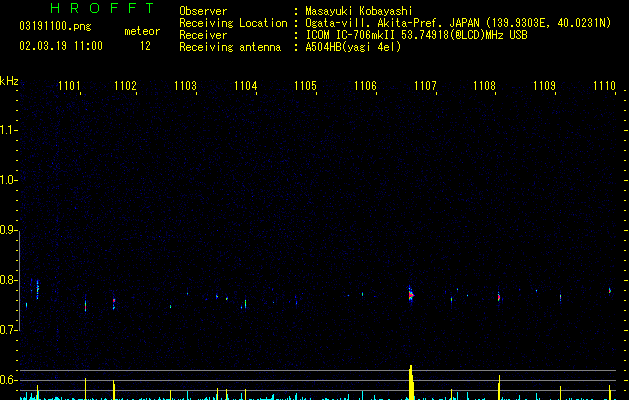This screenshot has width=629, height=400.
Task: Click the 0.6 frequency axis label
Action: pyautogui.click(x=7, y=380)
